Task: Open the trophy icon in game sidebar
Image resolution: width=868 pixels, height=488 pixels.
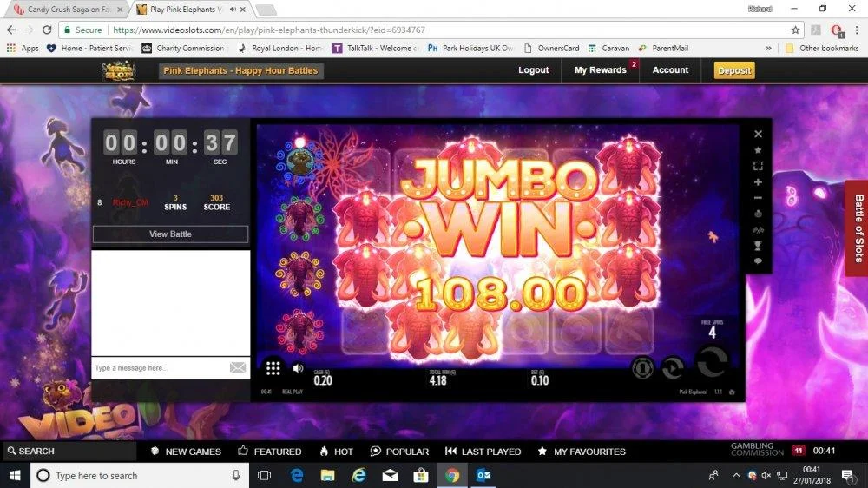Action: coord(758,246)
